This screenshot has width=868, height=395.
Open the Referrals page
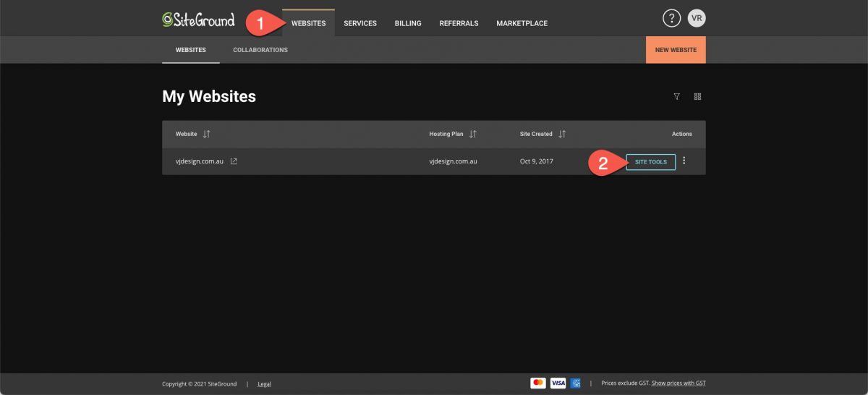(459, 23)
